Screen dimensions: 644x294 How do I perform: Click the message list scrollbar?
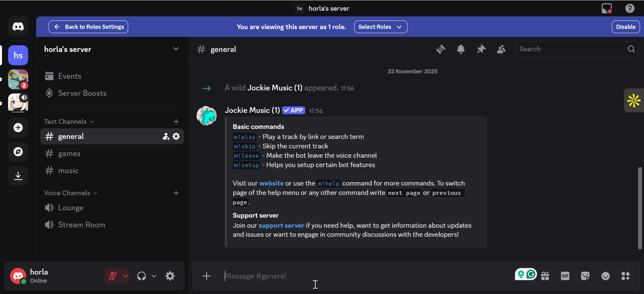tap(640, 208)
